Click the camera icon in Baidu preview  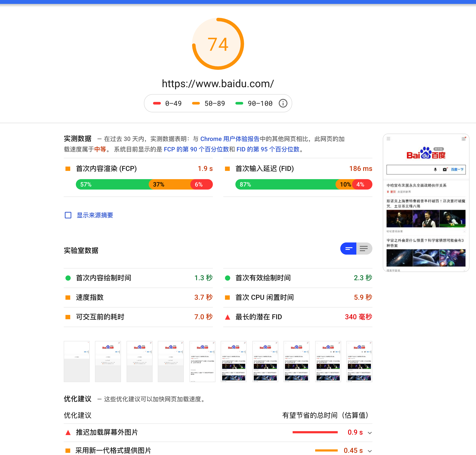(x=445, y=170)
